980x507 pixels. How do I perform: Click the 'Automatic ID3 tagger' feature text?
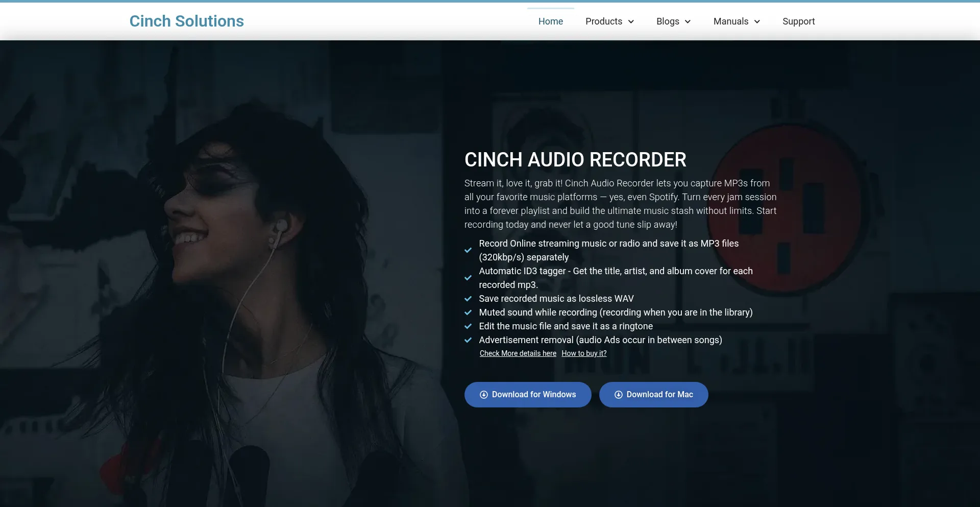pyautogui.click(x=616, y=278)
